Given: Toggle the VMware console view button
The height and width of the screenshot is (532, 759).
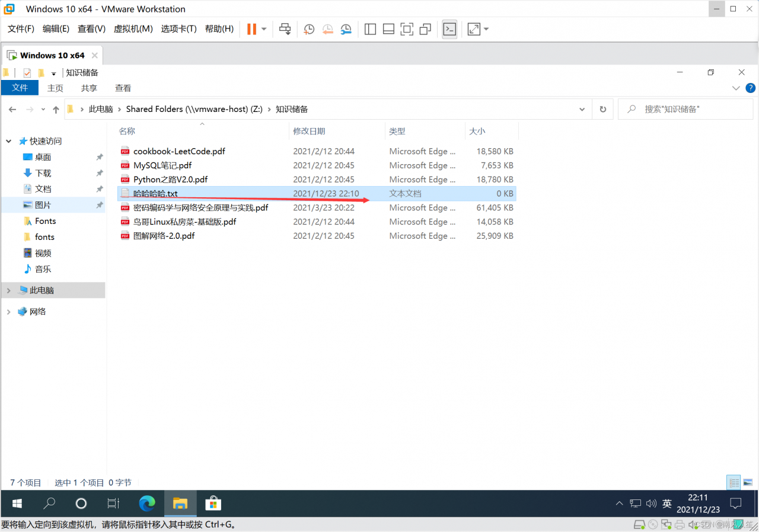Looking at the screenshot, I should (x=449, y=29).
